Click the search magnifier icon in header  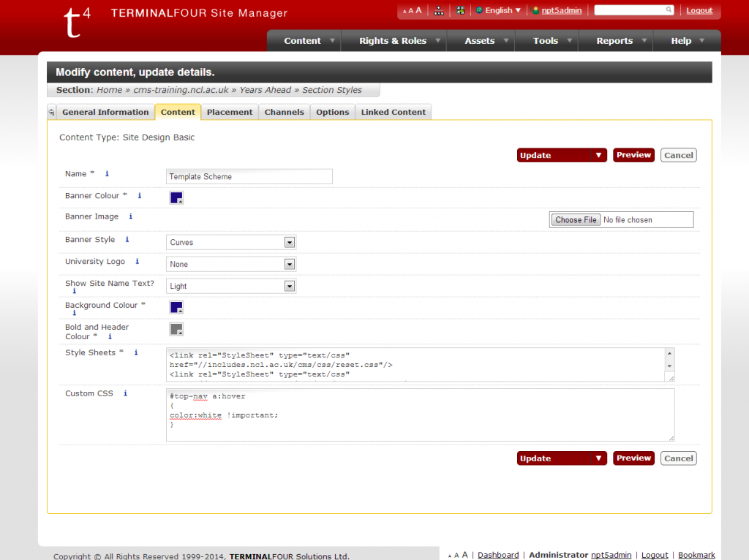[669, 10]
